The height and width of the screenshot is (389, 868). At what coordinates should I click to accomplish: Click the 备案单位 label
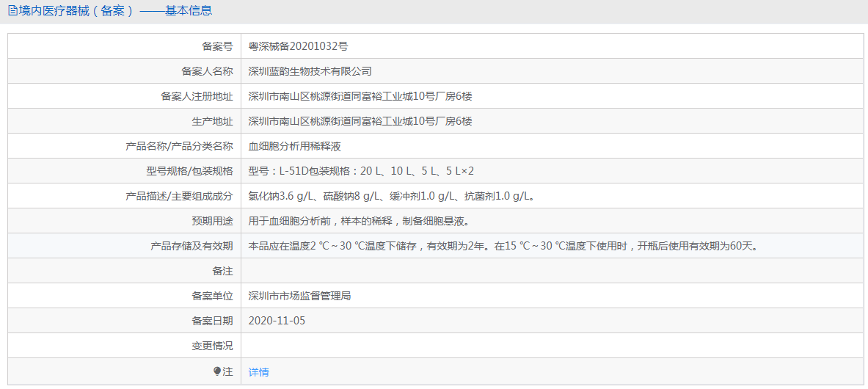click(213, 296)
